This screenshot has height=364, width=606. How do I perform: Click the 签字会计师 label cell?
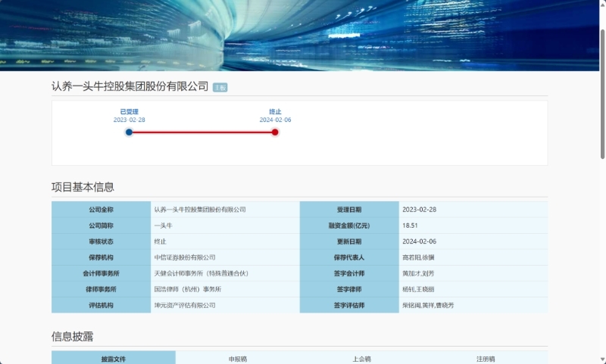click(x=349, y=273)
